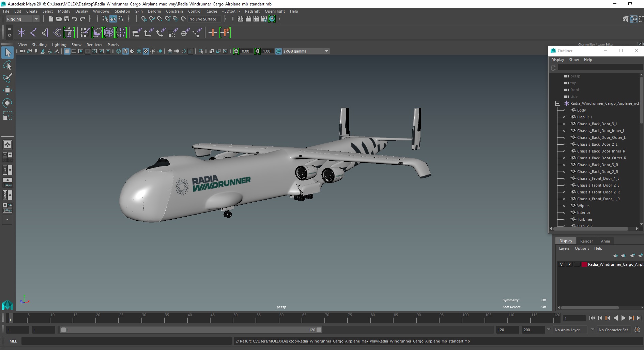This screenshot has width=644, height=350.
Task: Click the Save Scene floppy icon
Action: pos(67,19)
